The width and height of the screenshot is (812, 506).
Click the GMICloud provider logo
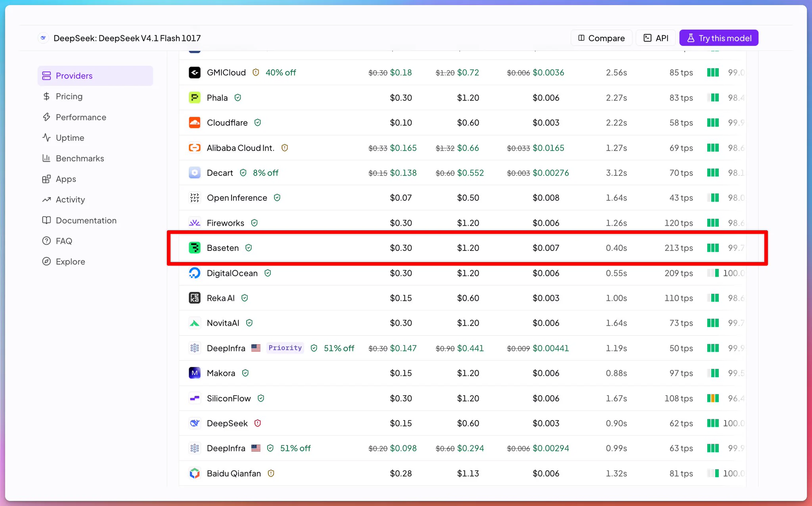[x=194, y=73]
